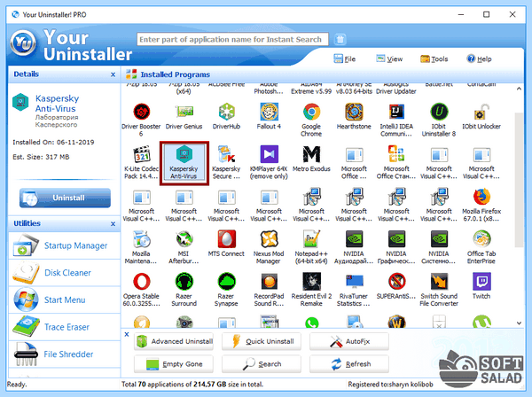The height and width of the screenshot is (397, 532).
Task: Click the clear search trash icon
Action: click(340, 40)
